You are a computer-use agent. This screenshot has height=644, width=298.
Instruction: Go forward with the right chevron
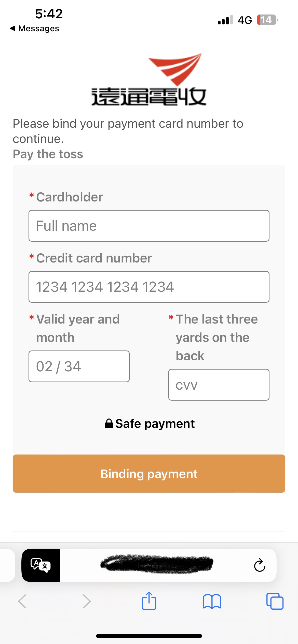click(x=87, y=601)
